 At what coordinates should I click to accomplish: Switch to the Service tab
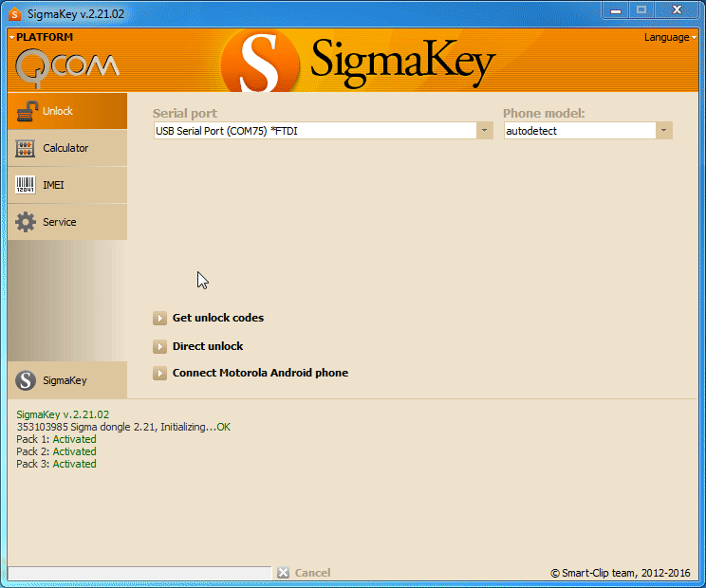[x=67, y=222]
